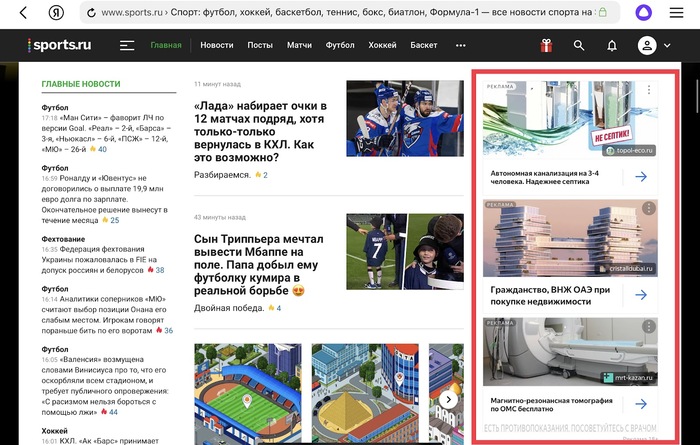This screenshot has width=700, height=445.
Task: Expand the profile dropdown chevron
Action: point(667,46)
